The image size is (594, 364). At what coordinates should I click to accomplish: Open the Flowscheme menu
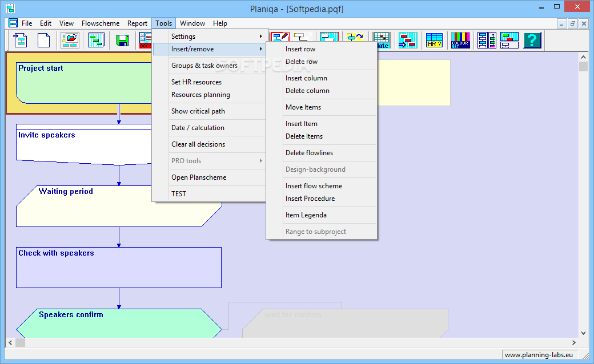click(101, 23)
